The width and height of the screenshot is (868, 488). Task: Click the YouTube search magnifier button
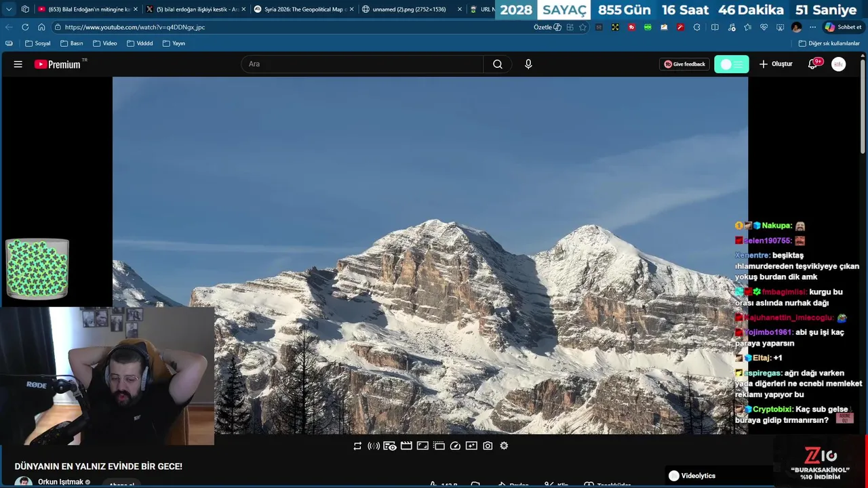pyautogui.click(x=498, y=64)
